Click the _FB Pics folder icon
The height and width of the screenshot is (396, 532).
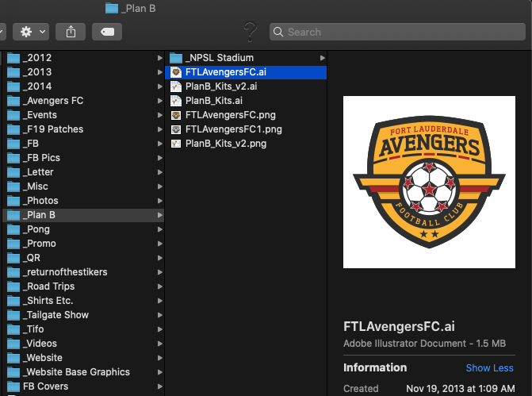click(13, 158)
